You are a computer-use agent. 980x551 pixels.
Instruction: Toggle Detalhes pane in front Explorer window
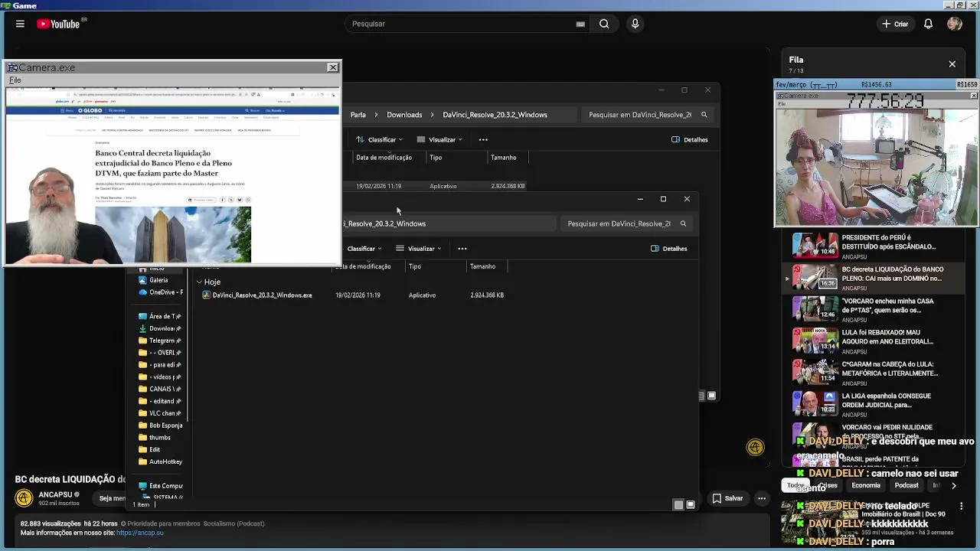pyautogui.click(x=669, y=249)
